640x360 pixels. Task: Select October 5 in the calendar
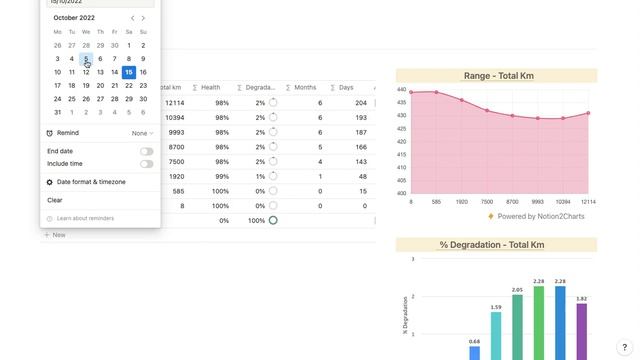(x=86, y=59)
